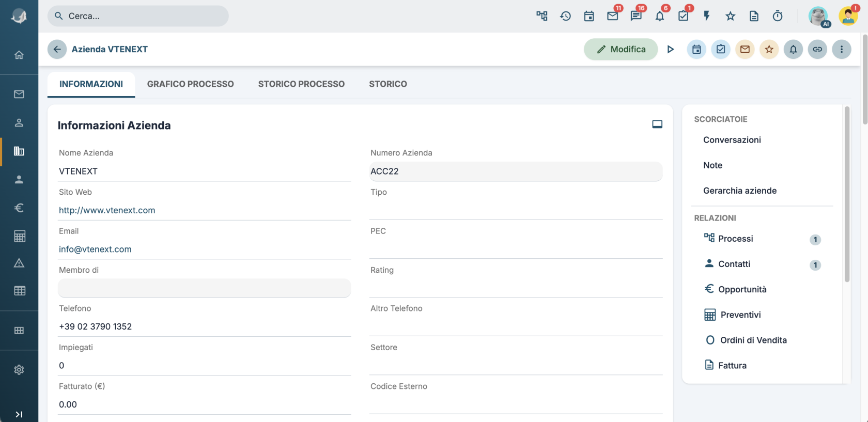This screenshot has height=422, width=868.
Task: Collapse the Informazioni Azienda panel icon
Action: point(657,124)
